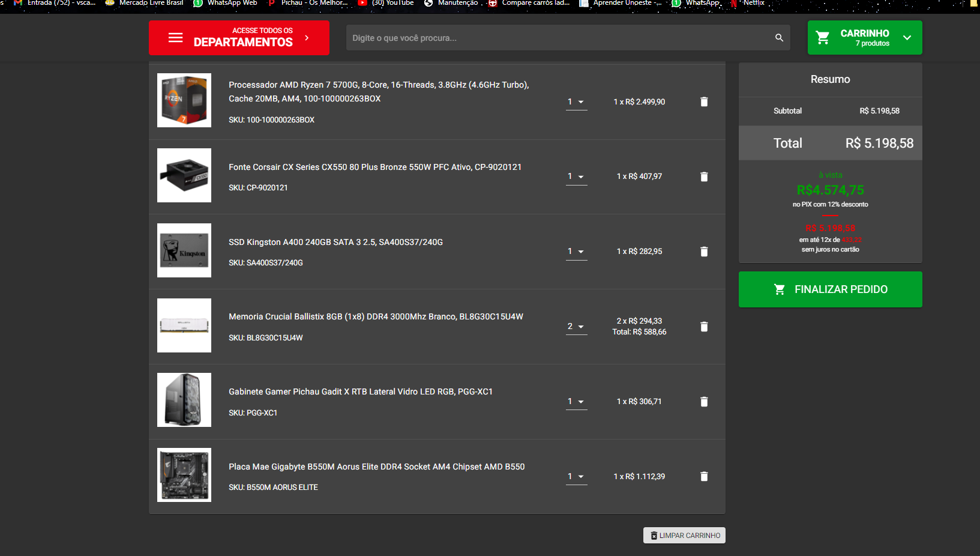The width and height of the screenshot is (980, 556).
Task: Expand the Carrinho dropdown chevron
Action: (907, 38)
